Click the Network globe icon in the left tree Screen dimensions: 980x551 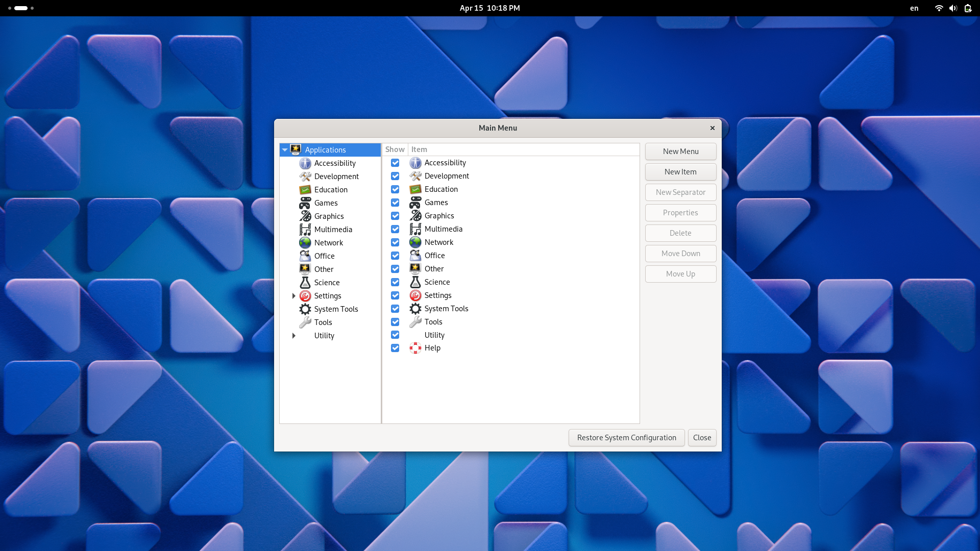tap(305, 243)
